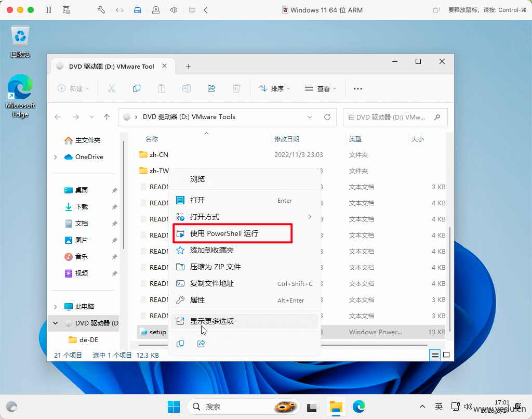The width and height of the screenshot is (532, 419).
Task: Open Pictures in the navigation pane
Action: (76, 240)
